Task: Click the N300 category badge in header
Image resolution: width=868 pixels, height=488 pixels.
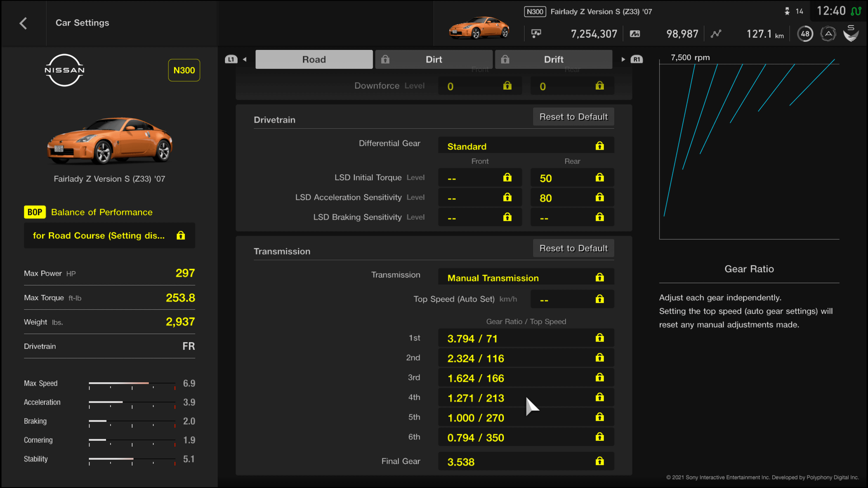Action: tap(535, 12)
